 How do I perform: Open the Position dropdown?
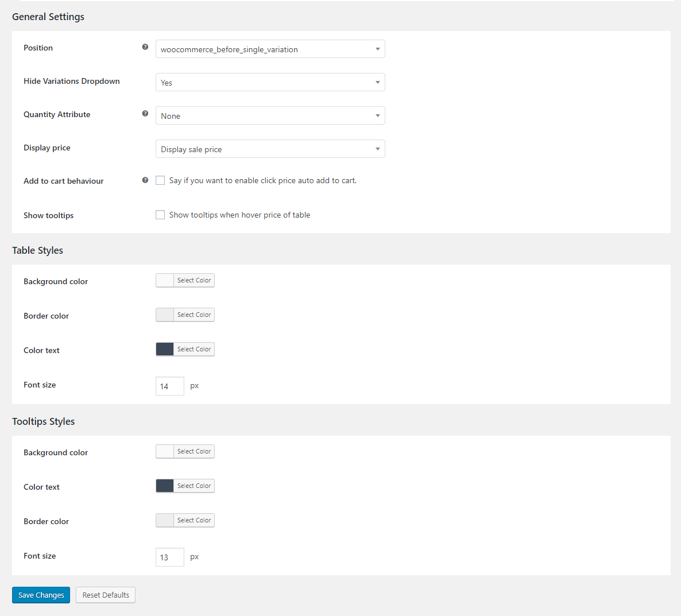270,49
